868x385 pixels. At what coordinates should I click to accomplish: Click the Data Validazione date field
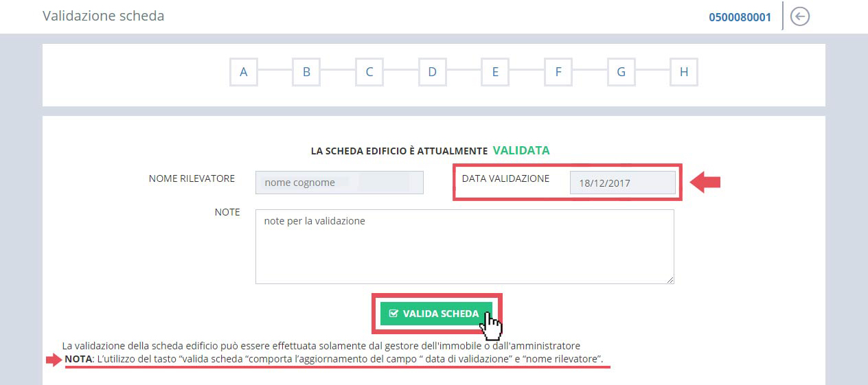(622, 183)
